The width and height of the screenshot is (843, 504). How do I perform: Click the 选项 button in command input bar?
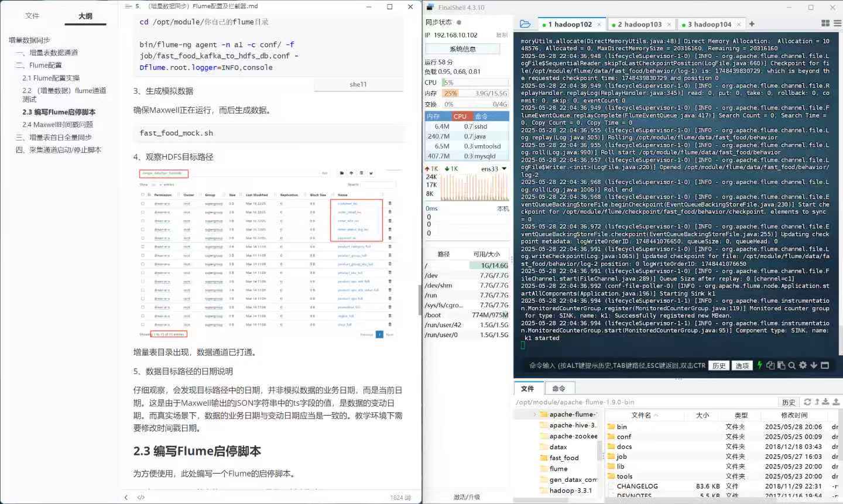coord(742,366)
